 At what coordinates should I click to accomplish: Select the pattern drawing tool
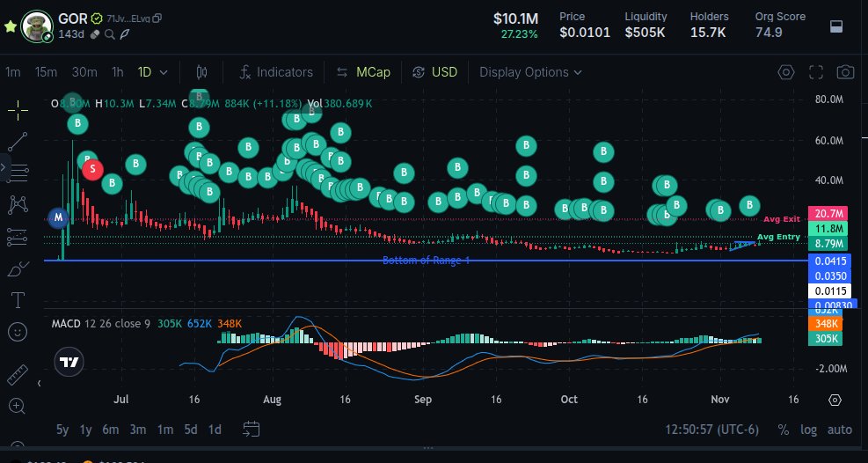tap(18, 205)
